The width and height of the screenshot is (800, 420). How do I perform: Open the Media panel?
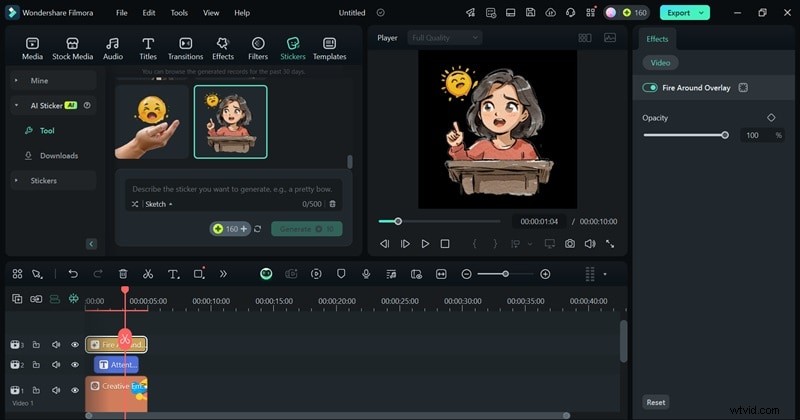point(32,49)
